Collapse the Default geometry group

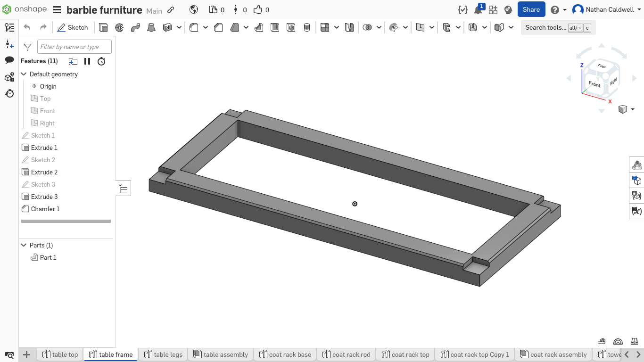pyautogui.click(x=24, y=74)
